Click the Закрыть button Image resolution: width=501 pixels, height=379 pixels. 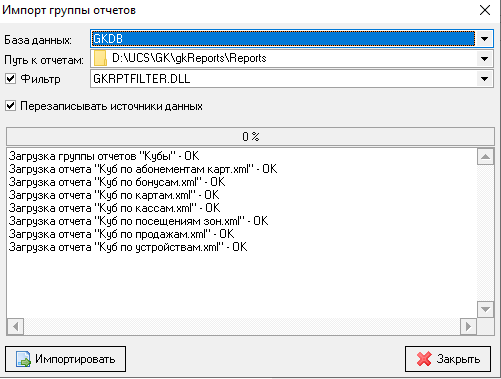tap(448, 359)
